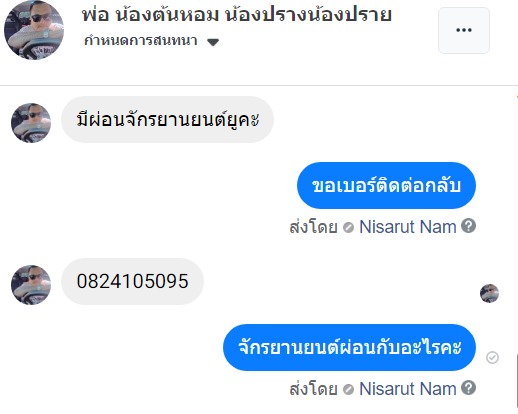Screen dimensions: 518x414
Task: Click the second Nisarut Nam sender link
Action: point(408,389)
